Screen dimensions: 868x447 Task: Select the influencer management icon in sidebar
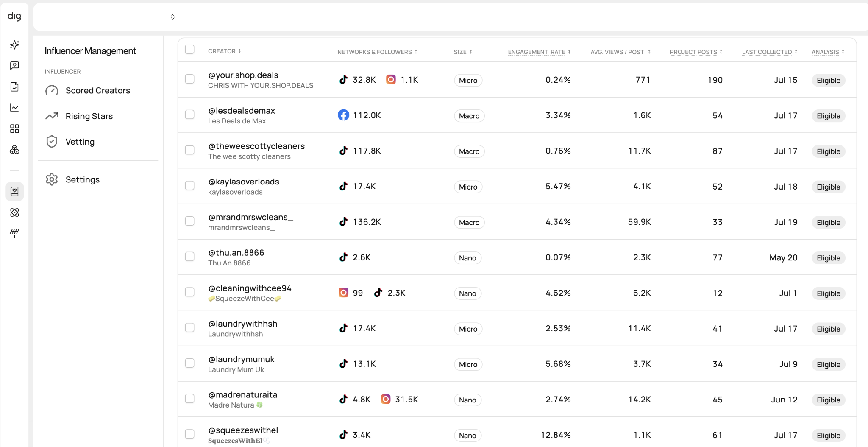click(14, 191)
